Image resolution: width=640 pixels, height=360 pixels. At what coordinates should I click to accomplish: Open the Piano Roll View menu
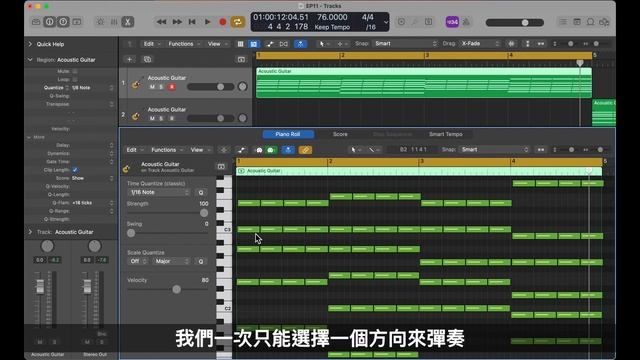(200, 150)
